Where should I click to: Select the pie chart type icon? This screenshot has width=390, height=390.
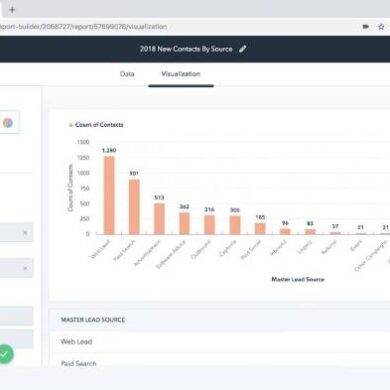tap(8, 123)
